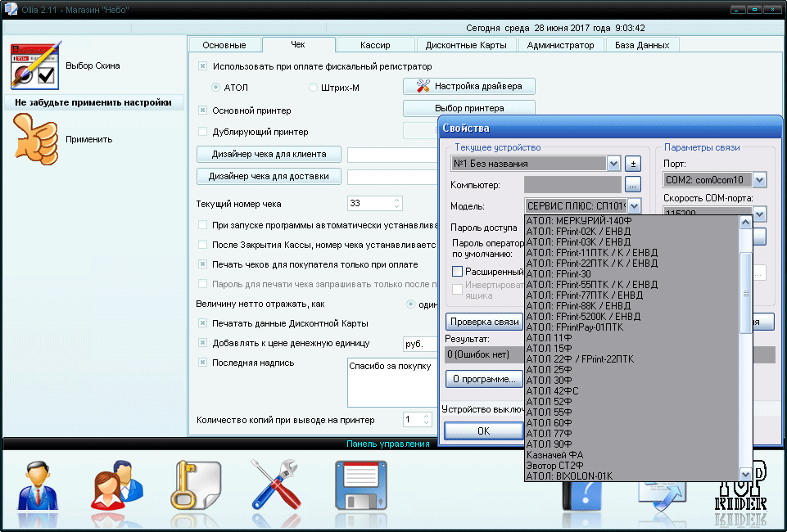Open the Порт COM2 dropdown
This screenshot has height=532, width=787.
pos(759,179)
